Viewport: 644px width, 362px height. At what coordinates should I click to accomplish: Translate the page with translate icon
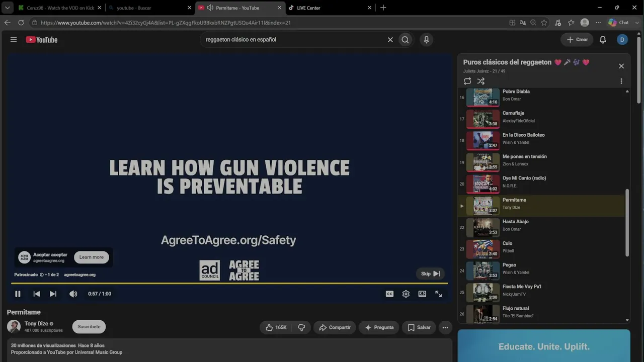pos(523,23)
